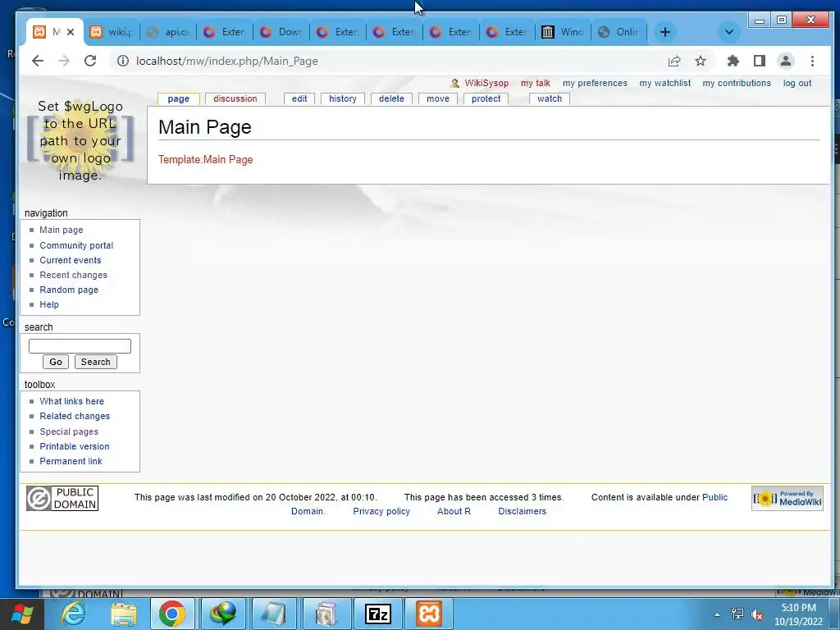
Task: Open my preferences link
Action: [x=595, y=83]
